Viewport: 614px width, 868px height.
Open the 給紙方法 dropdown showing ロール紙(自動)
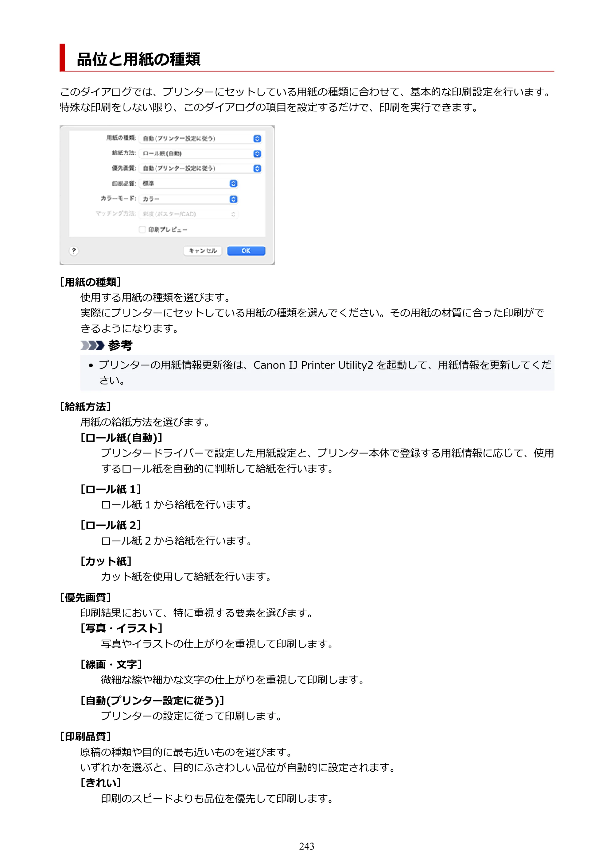[x=200, y=153]
